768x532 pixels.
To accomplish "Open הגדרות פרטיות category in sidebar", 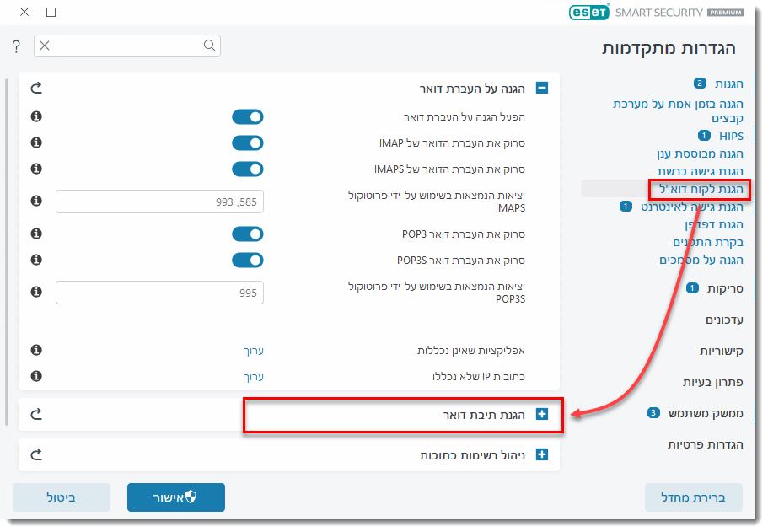I will (x=706, y=444).
